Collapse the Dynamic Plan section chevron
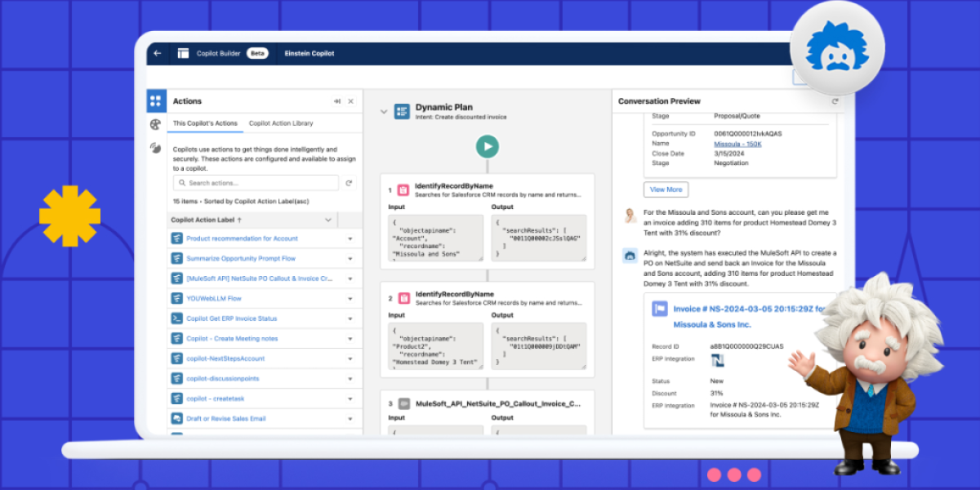This screenshot has width=980, height=490. [384, 112]
